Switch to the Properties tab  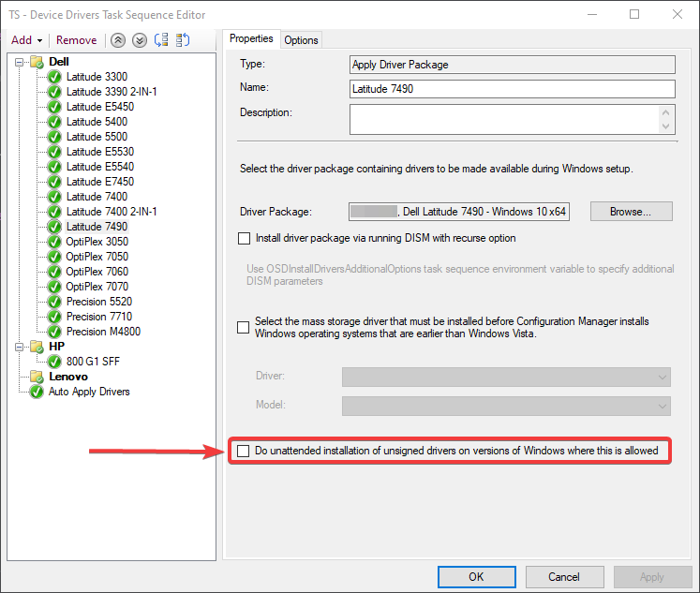pos(251,38)
